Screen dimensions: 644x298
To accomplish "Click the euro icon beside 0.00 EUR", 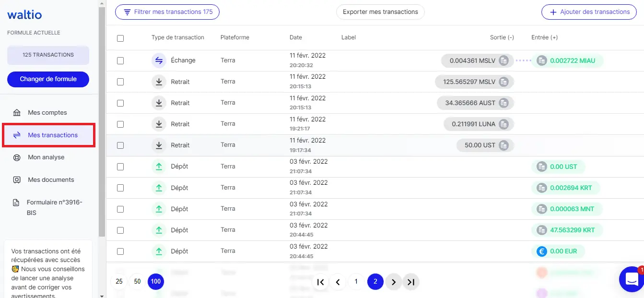I will (x=541, y=251).
